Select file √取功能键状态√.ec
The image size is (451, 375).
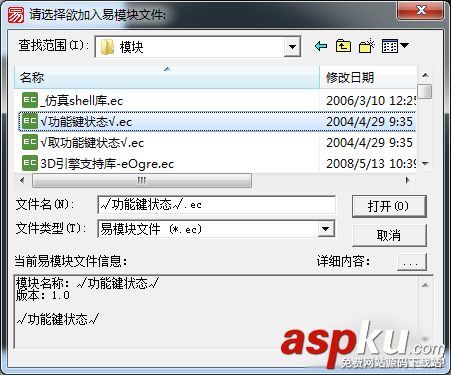pos(92,142)
